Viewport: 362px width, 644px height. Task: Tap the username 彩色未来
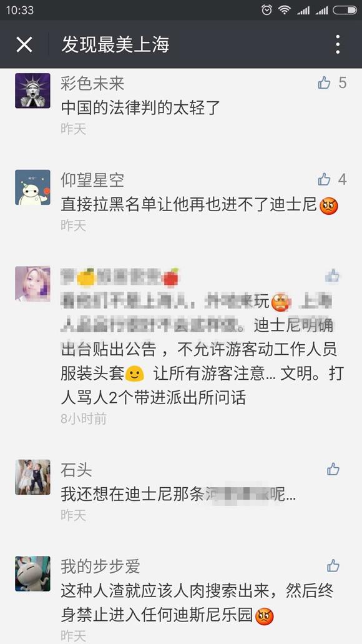coord(92,84)
